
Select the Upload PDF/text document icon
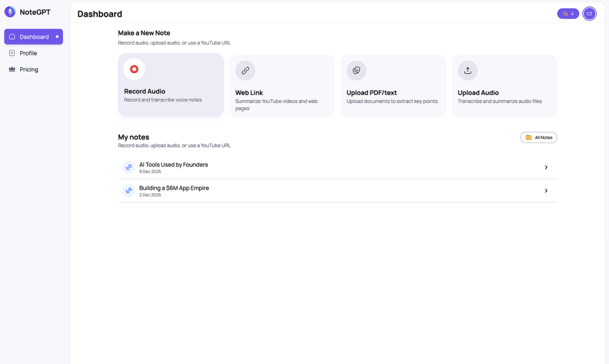click(x=356, y=70)
